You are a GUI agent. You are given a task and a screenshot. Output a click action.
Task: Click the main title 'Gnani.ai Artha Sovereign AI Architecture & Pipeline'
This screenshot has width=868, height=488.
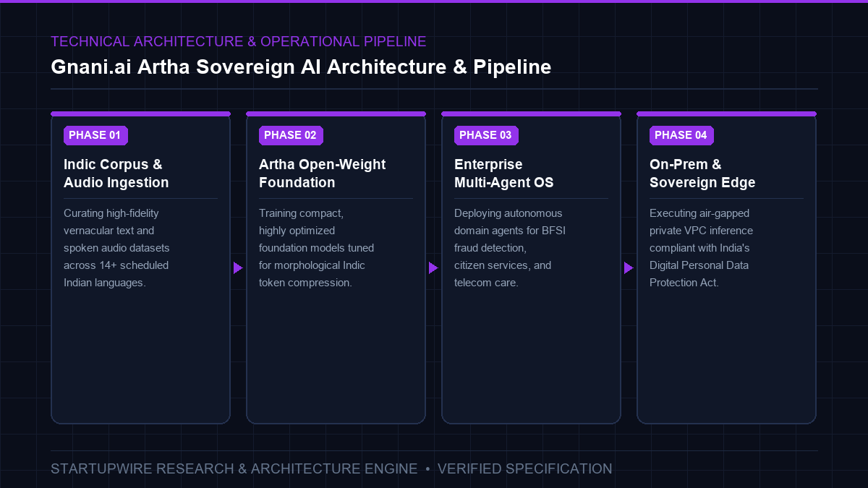pyautogui.click(x=301, y=67)
